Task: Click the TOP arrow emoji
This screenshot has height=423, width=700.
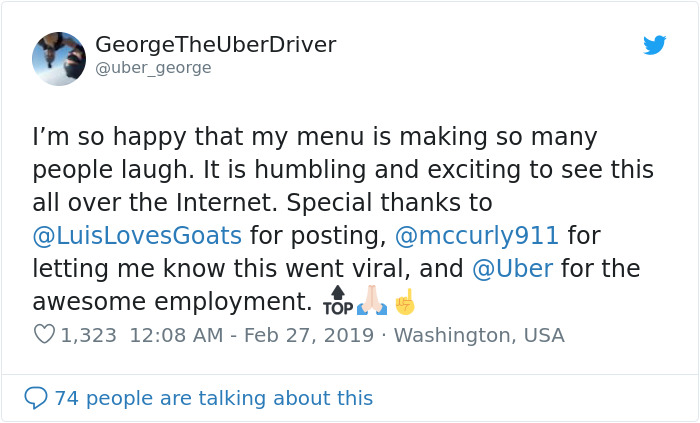Action: [x=337, y=300]
